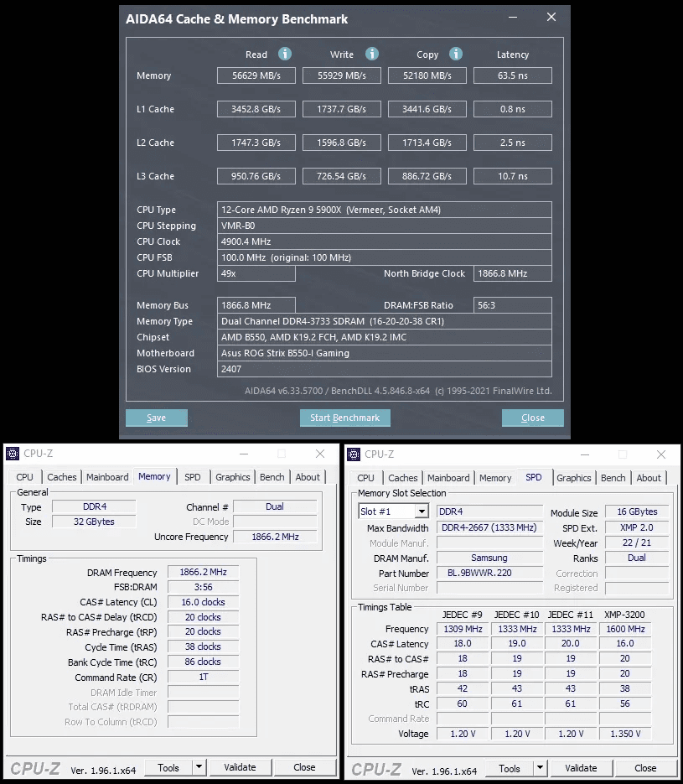The image size is (683, 784).
Task: Click the Copy benchmark info icon
Action: pos(456,54)
